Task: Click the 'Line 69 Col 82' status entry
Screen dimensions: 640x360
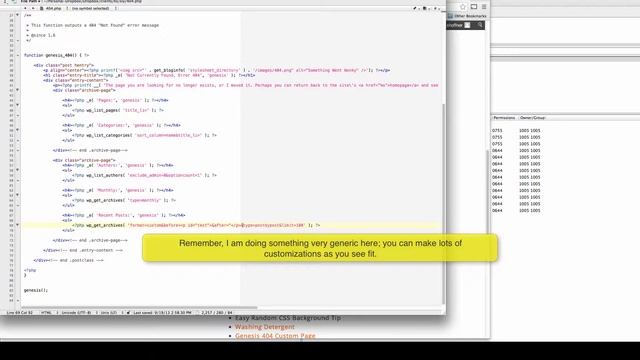Action: (20, 313)
